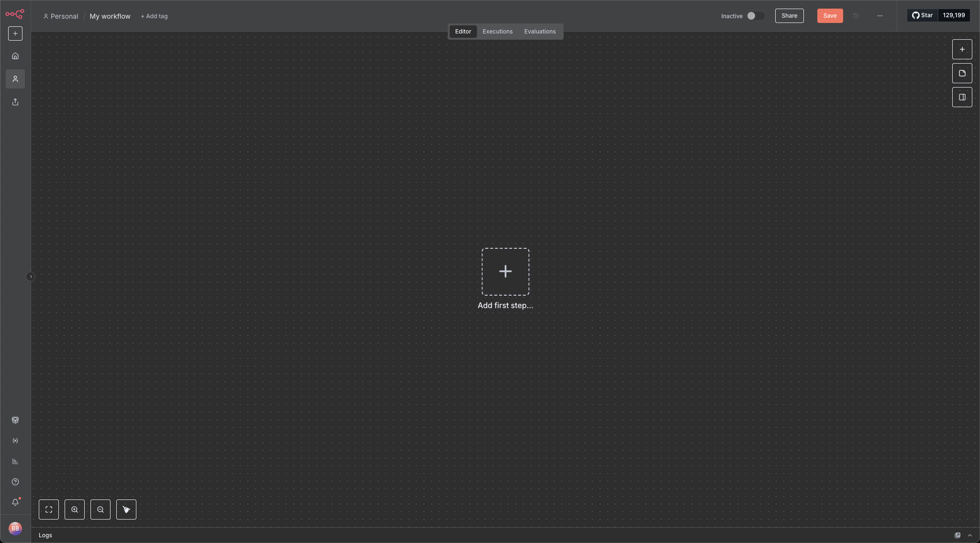Toggle the side panel icon on right

pos(962,97)
